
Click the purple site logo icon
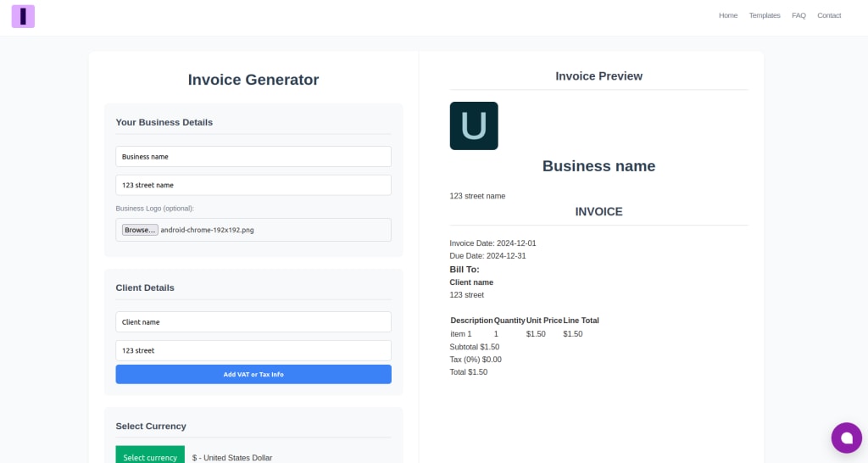[x=23, y=16]
